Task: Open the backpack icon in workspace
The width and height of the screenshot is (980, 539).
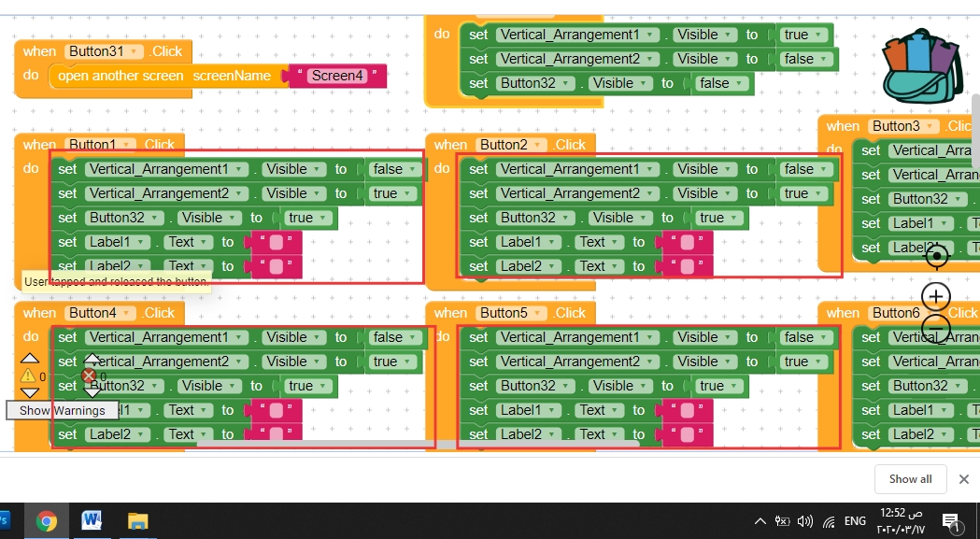Action: tap(920, 69)
